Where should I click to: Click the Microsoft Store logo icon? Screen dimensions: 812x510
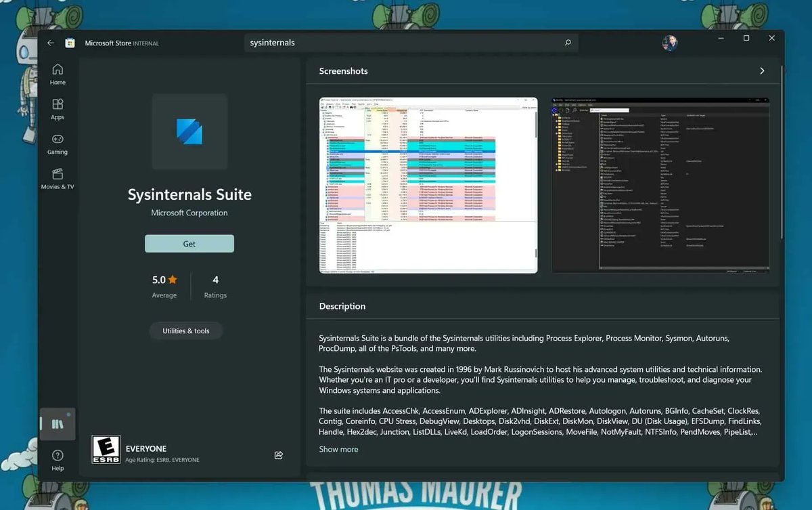pos(70,43)
